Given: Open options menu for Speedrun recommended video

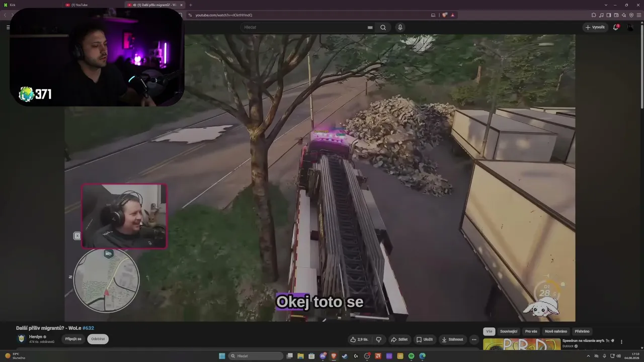Looking at the screenshot, I should click(x=621, y=342).
